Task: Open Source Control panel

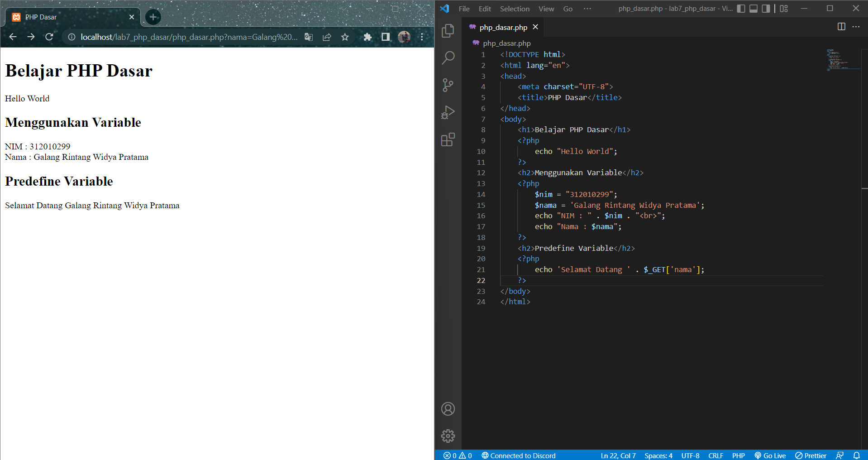Action: click(448, 85)
